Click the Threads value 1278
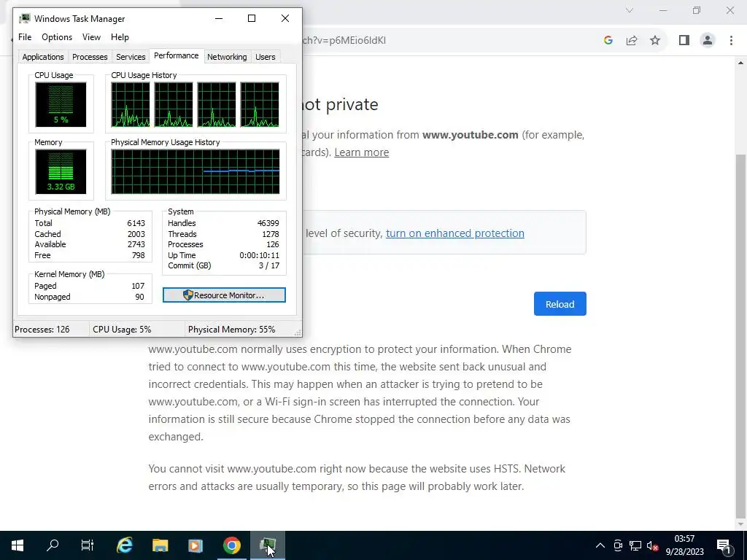747x560 pixels. [x=270, y=234]
